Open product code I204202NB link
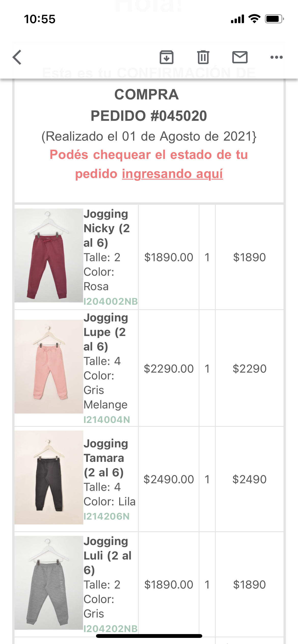 coord(111,628)
